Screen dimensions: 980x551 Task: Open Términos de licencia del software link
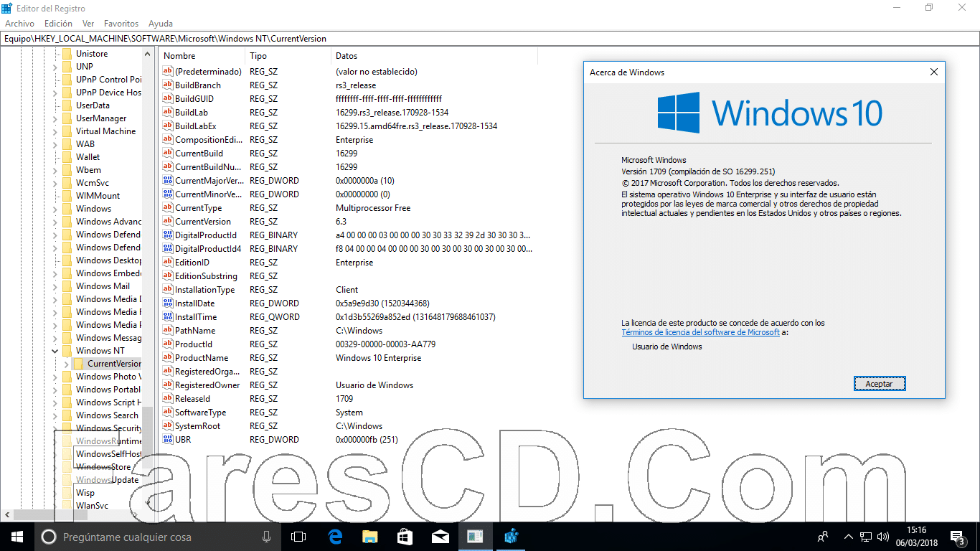point(700,332)
